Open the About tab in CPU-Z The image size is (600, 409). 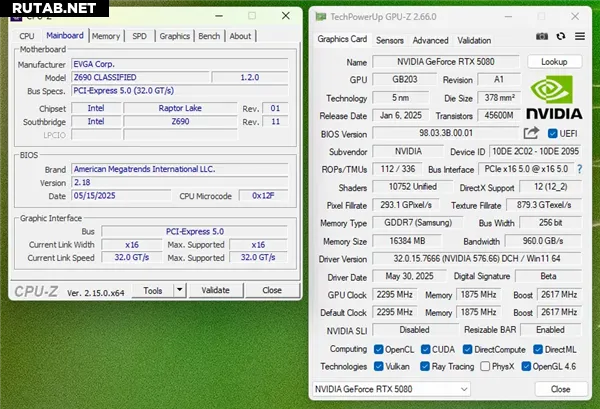click(x=240, y=36)
